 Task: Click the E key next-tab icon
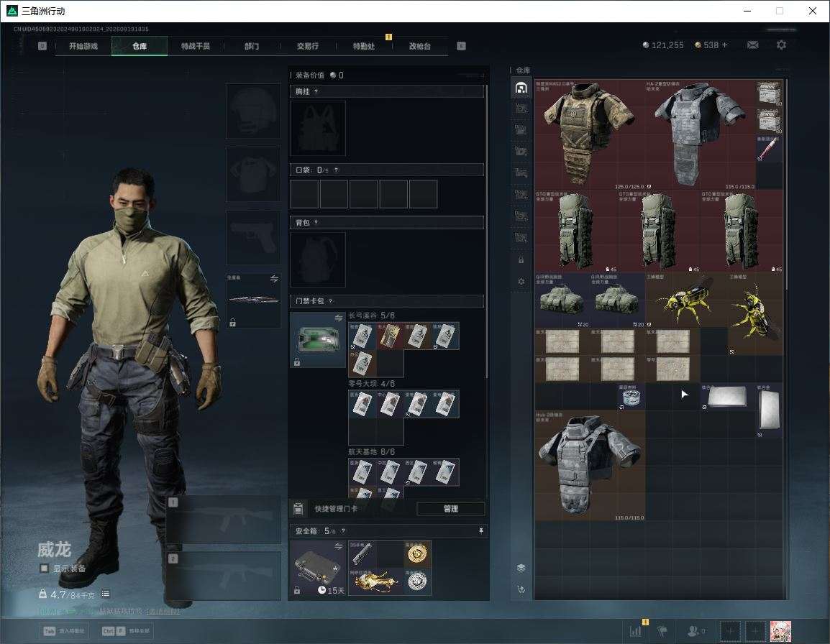coord(461,46)
